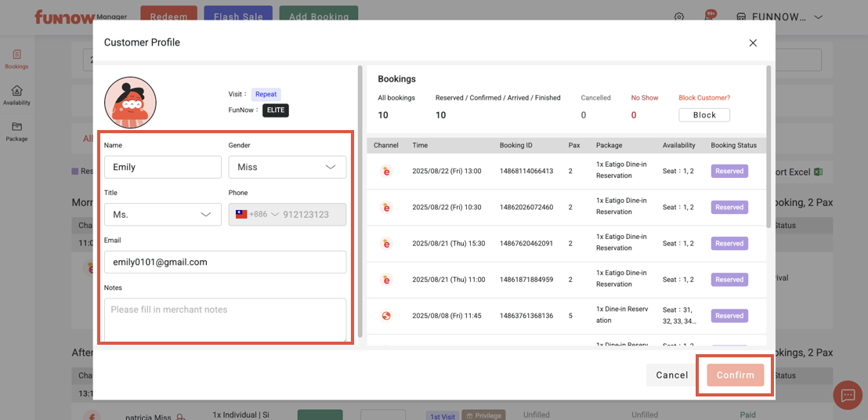868x420 pixels.
Task: Open the chat support bubble icon
Action: pos(848,396)
